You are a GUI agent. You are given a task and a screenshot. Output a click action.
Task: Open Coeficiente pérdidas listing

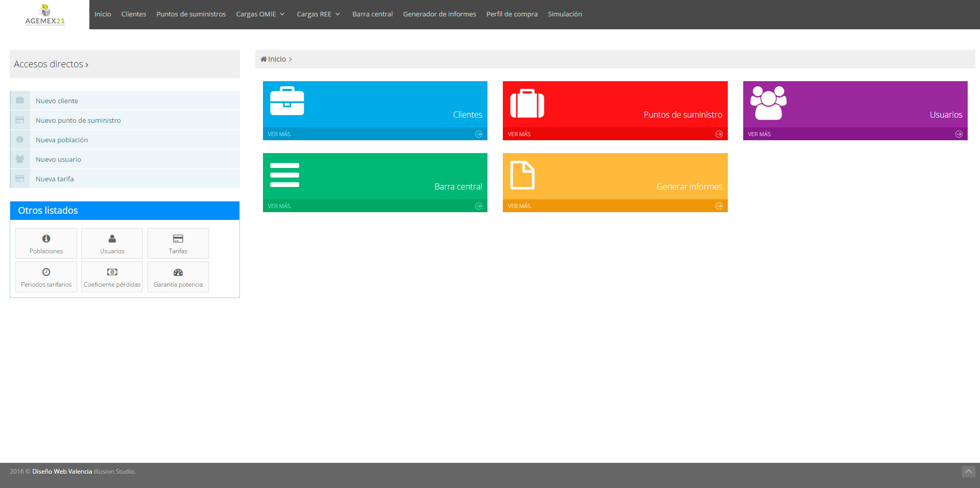click(x=112, y=277)
